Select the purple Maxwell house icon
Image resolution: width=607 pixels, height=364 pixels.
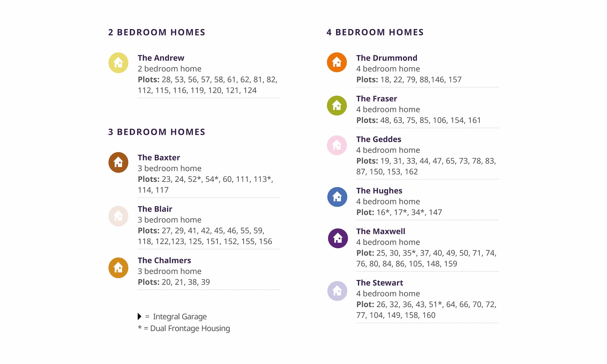tap(338, 238)
